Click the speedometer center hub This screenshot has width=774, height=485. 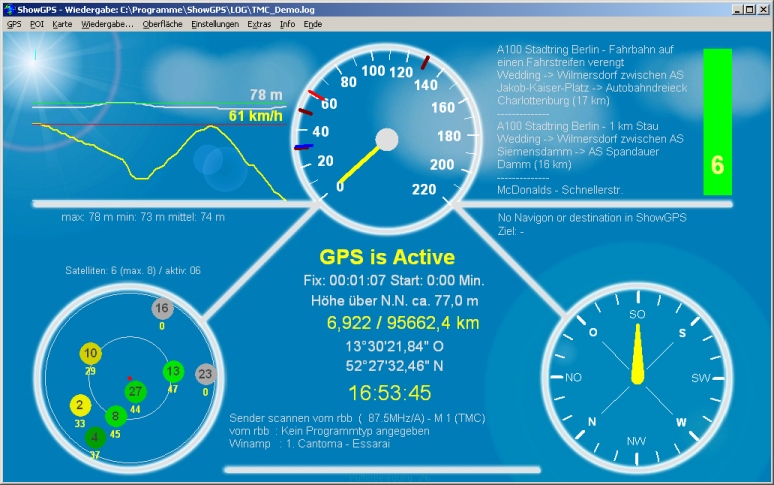pos(387,140)
